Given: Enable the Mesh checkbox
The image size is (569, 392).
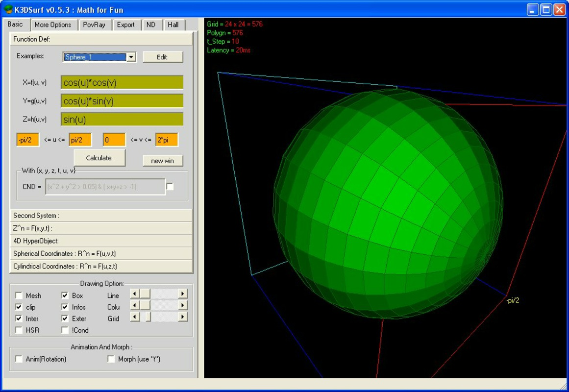Looking at the screenshot, I should [x=19, y=295].
